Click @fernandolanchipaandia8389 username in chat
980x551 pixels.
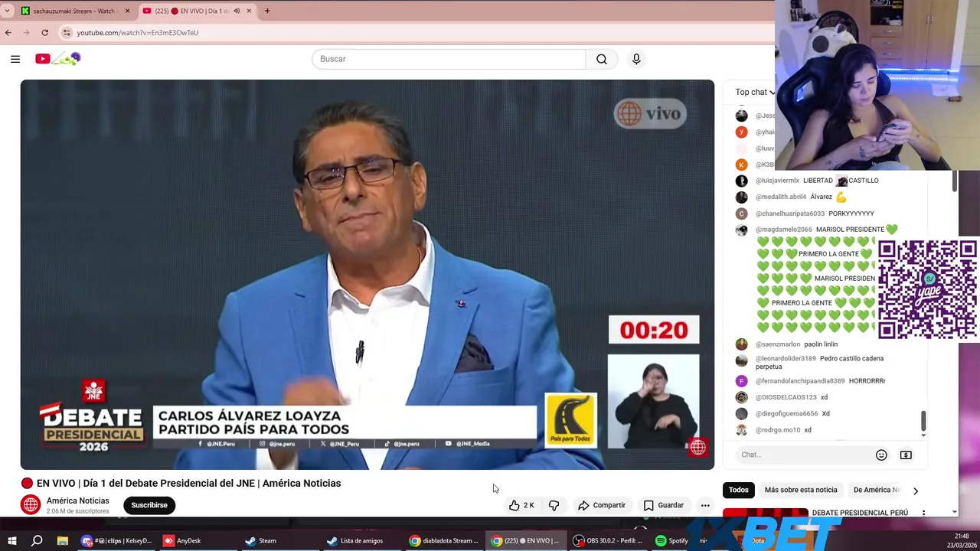pyautogui.click(x=800, y=381)
